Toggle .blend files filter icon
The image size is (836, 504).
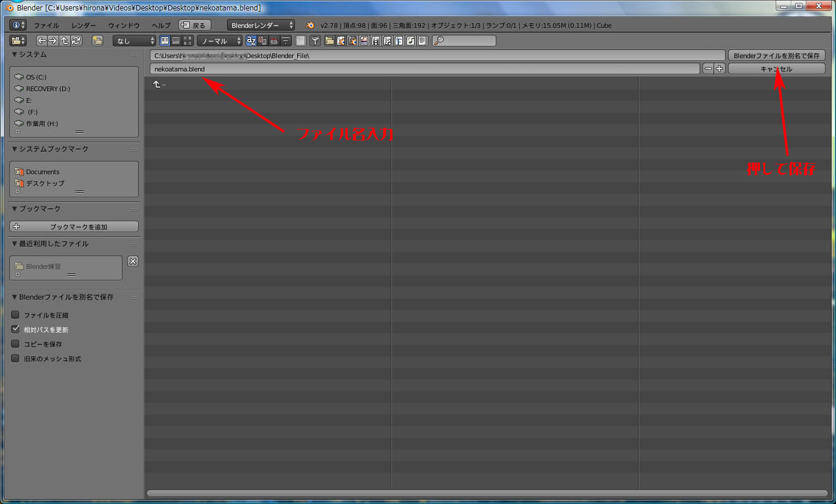pos(341,41)
